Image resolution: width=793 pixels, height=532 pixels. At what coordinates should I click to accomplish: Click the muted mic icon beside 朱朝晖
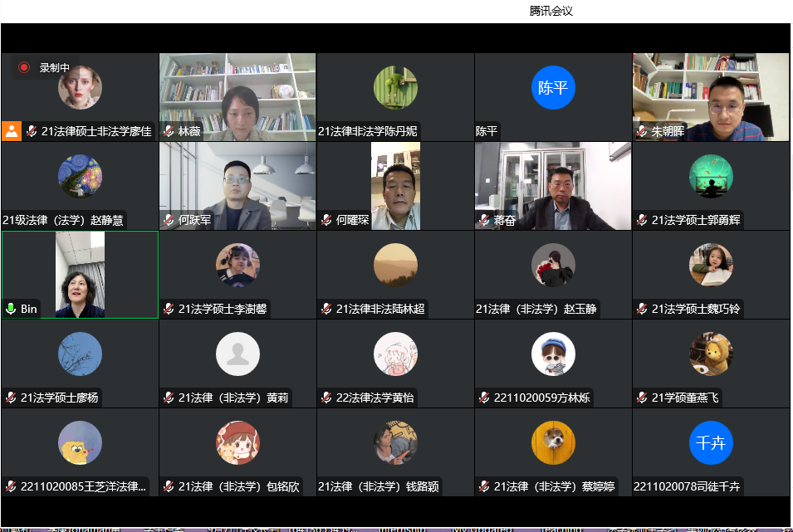click(642, 131)
